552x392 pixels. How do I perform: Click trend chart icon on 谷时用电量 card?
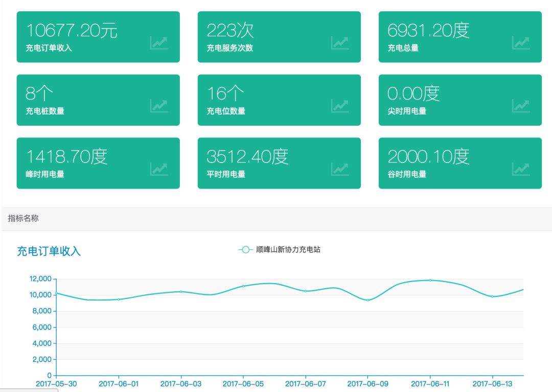point(521,169)
